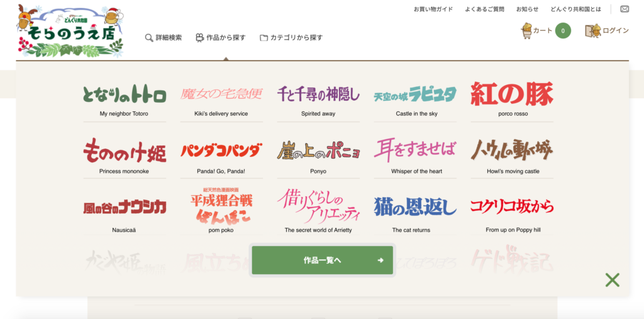Image resolution: width=644 pixels, height=319 pixels.
Task: Select Spirited Away logo
Action: tap(318, 94)
